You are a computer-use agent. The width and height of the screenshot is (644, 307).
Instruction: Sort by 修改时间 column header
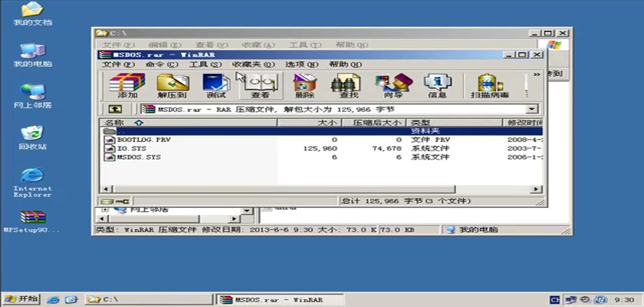tap(522, 123)
